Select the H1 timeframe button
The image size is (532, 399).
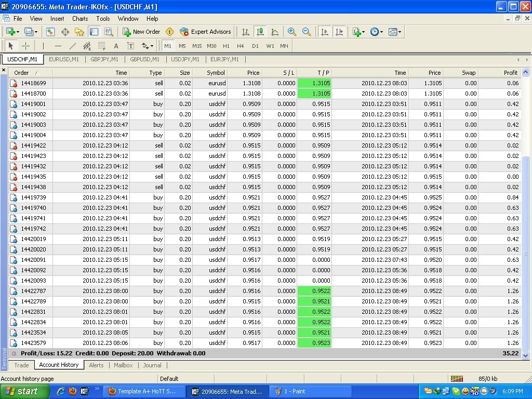coord(227,46)
